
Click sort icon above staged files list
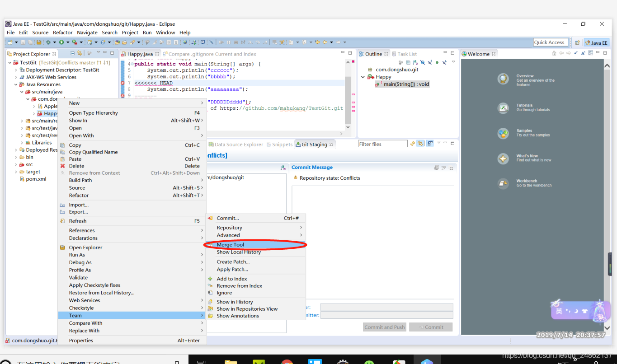pos(283,168)
